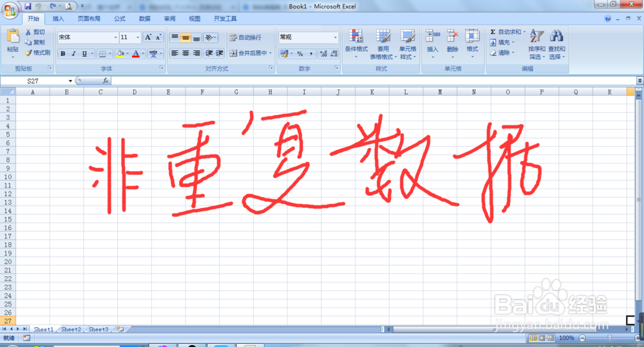Toggle align text left
Viewport: 644px width, 347px height.
pyautogui.click(x=175, y=53)
